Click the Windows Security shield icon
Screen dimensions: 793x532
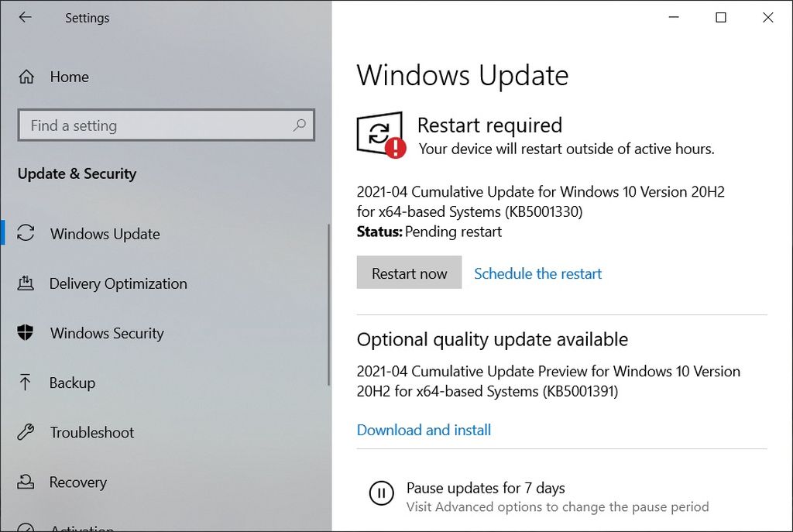[26, 332]
